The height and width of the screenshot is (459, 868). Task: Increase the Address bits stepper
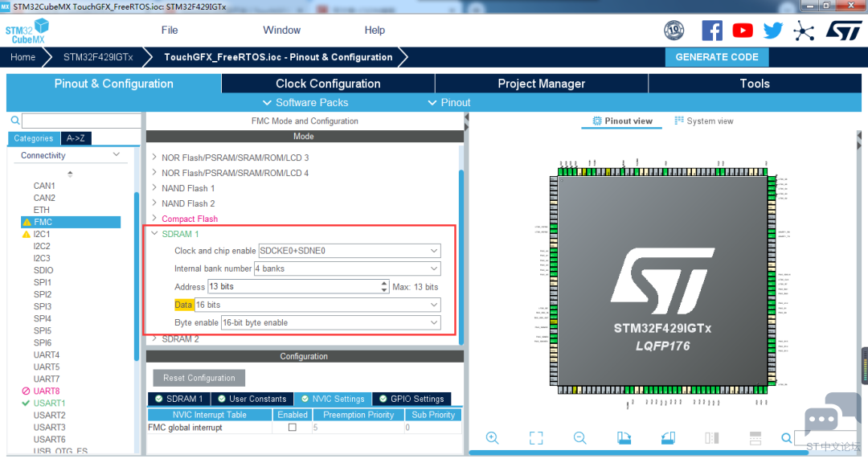[x=384, y=283]
